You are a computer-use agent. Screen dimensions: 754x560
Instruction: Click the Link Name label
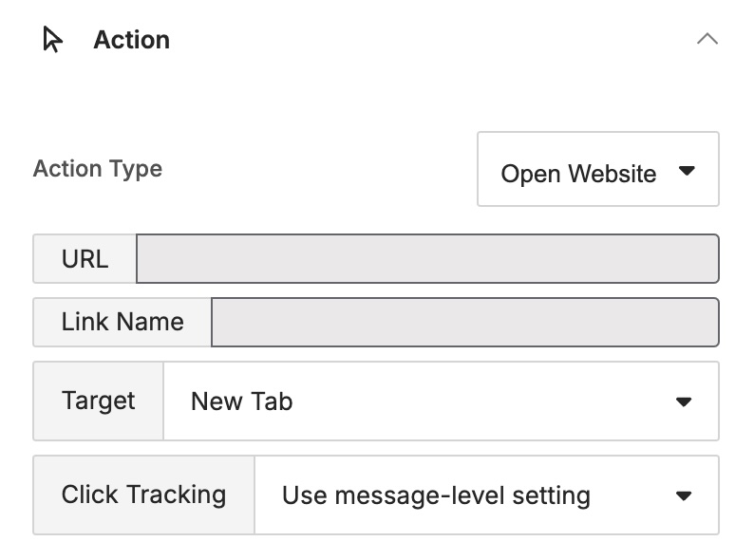tap(123, 322)
